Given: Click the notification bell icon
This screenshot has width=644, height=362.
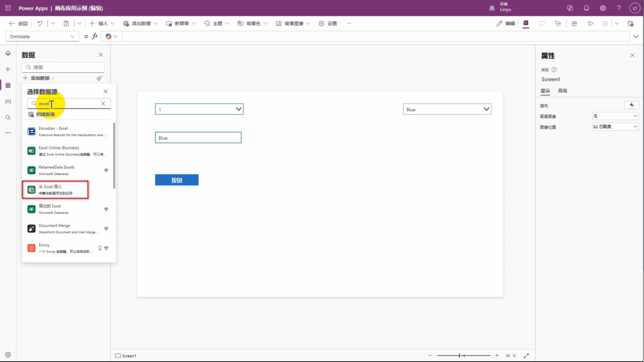Looking at the screenshot, I should click(586, 8).
